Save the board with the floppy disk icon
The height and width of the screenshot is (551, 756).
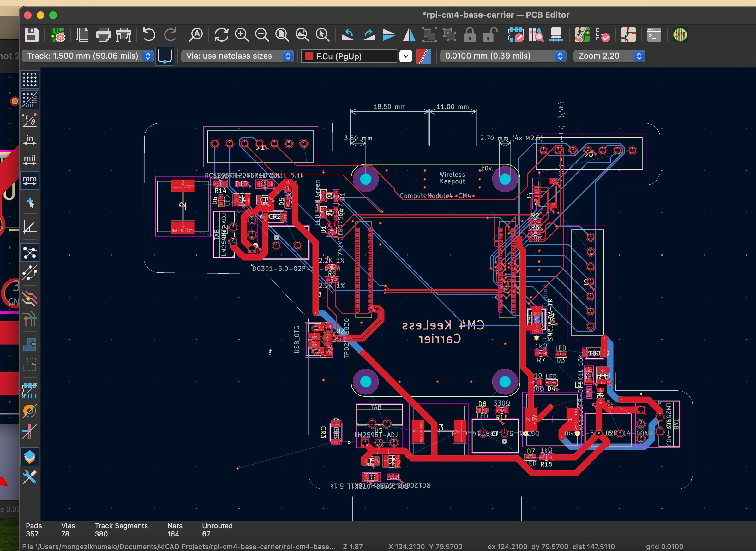click(x=32, y=35)
